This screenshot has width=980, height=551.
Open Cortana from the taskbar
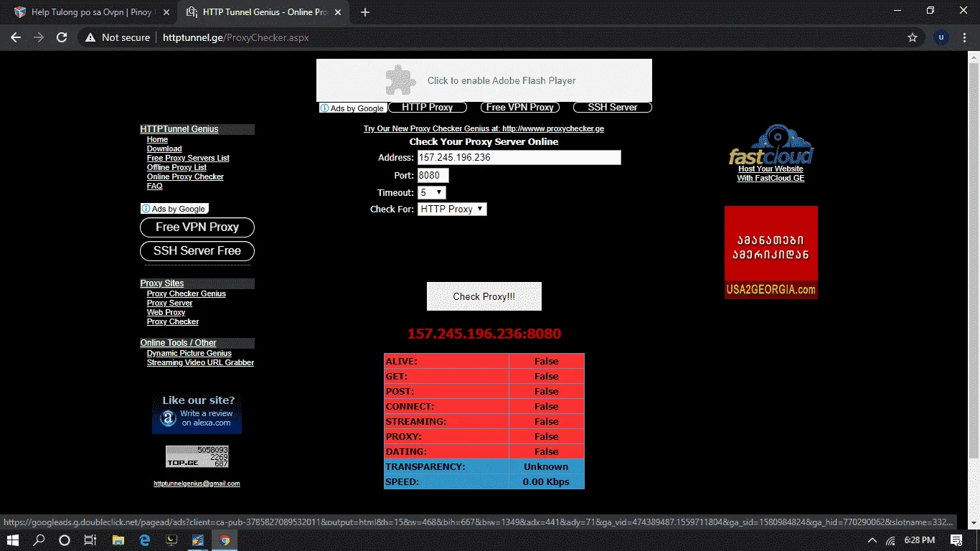[65, 540]
